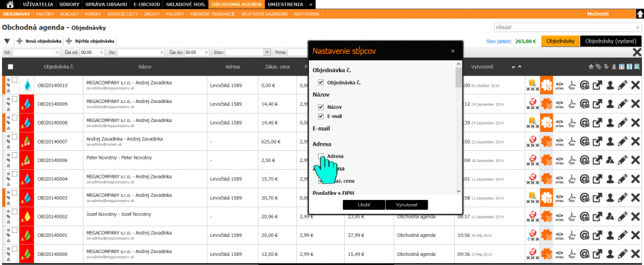Viewport: 644px width, 265px height.
Task: Click the Uložiť button
Action: point(363,205)
